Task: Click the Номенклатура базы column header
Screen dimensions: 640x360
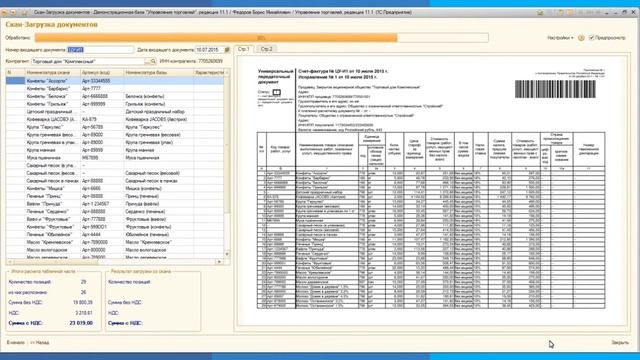Action: click(159, 73)
